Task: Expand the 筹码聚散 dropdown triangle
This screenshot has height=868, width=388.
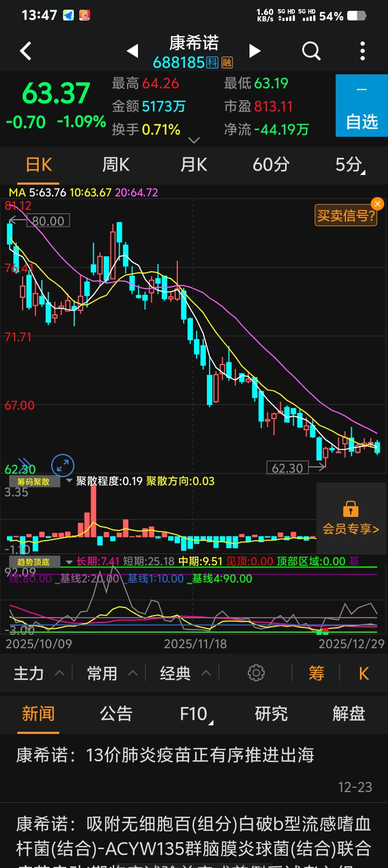Action: [68, 481]
